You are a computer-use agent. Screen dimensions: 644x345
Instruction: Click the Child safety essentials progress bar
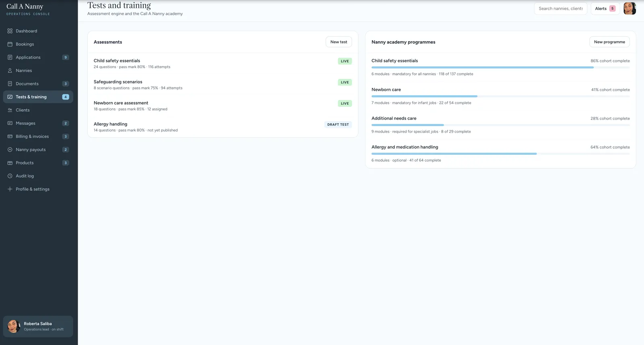pos(500,67)
